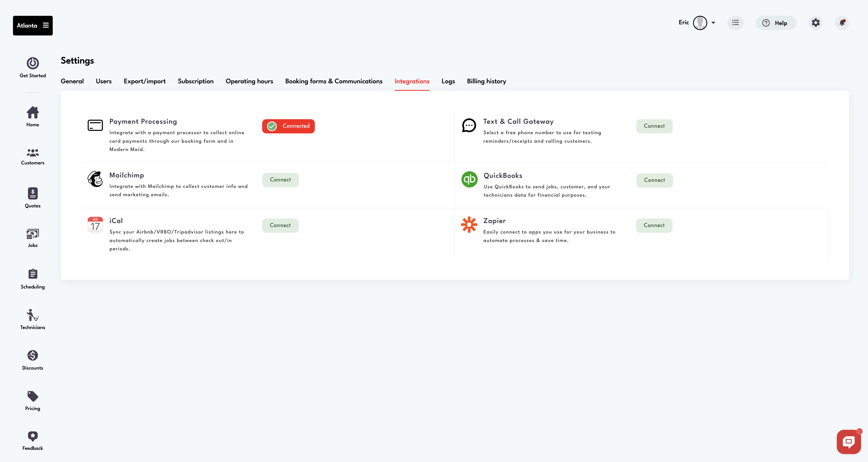Open the Billing history tab
Viewport: 868px width, 462px height.
487,81
